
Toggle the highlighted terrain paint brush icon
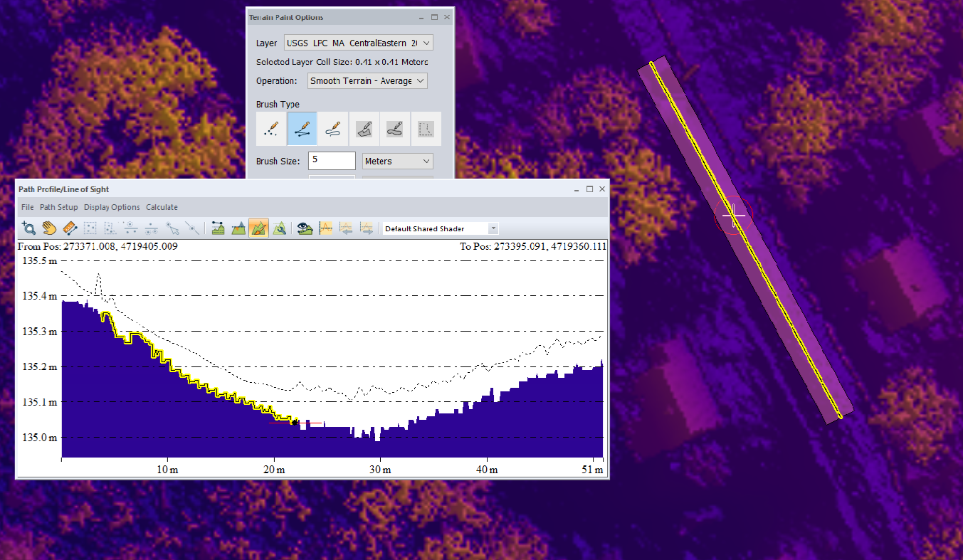point(259,228)
